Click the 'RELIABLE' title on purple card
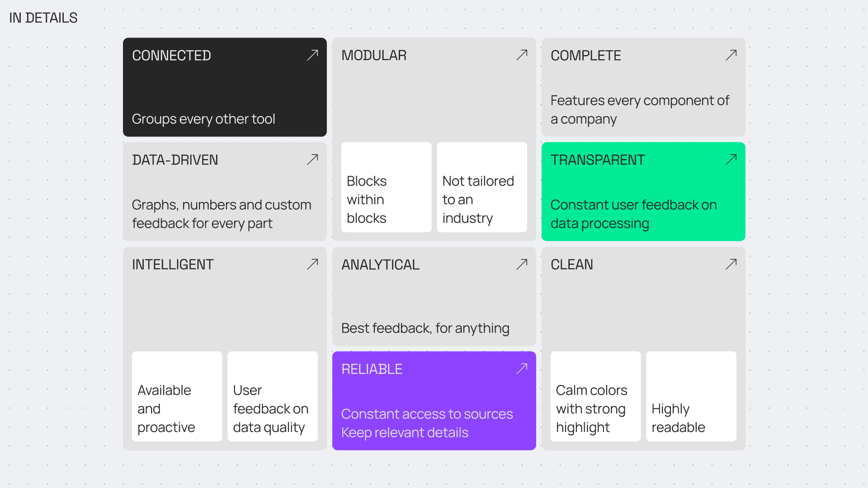The width and height of the screenshot is (868, 488). pyautogui.click(x=372, y=369)
